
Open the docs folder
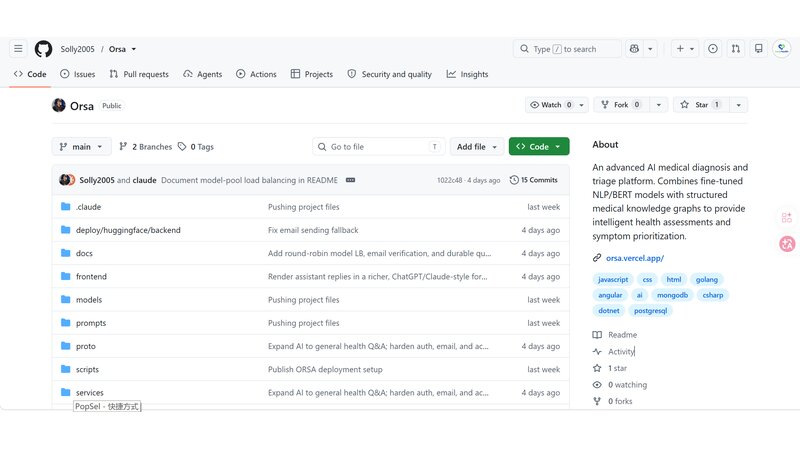click(84, 253)
